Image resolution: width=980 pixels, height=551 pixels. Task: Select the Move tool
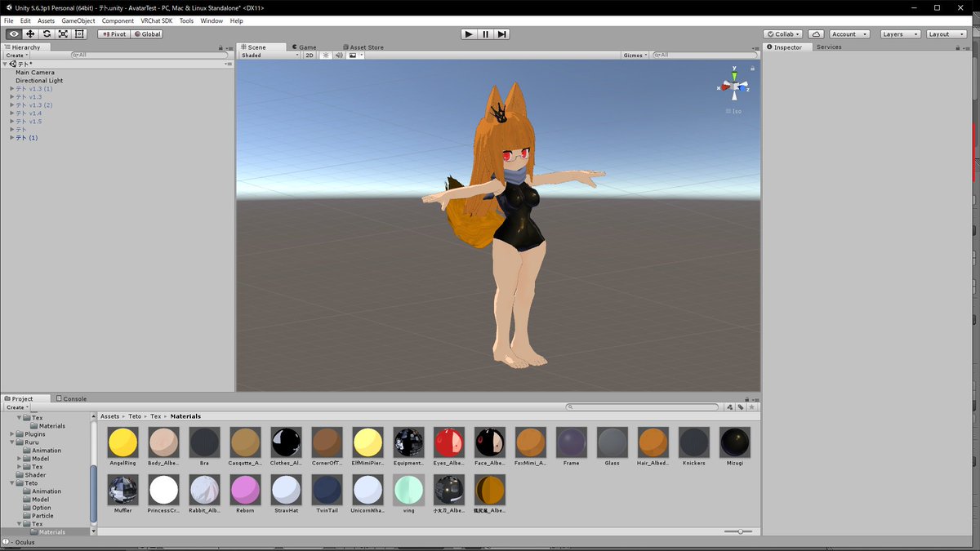click(30, 34)
